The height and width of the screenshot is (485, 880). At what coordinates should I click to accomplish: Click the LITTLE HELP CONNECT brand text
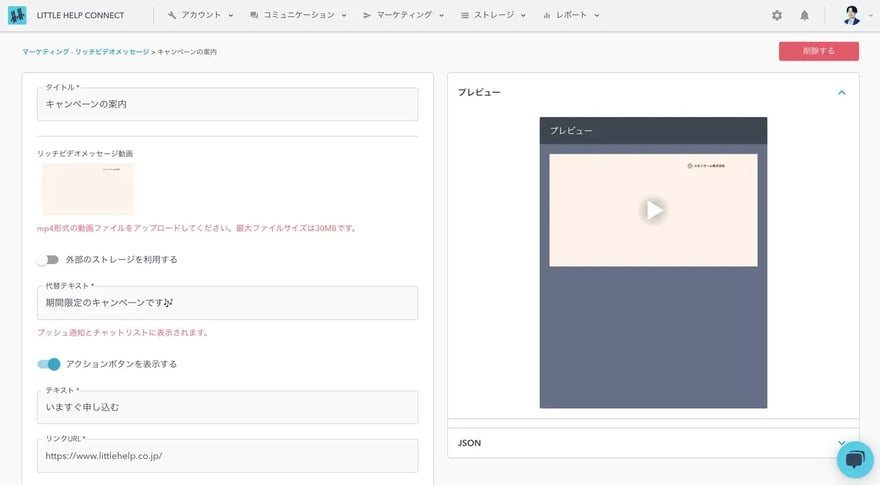(80, 15)
